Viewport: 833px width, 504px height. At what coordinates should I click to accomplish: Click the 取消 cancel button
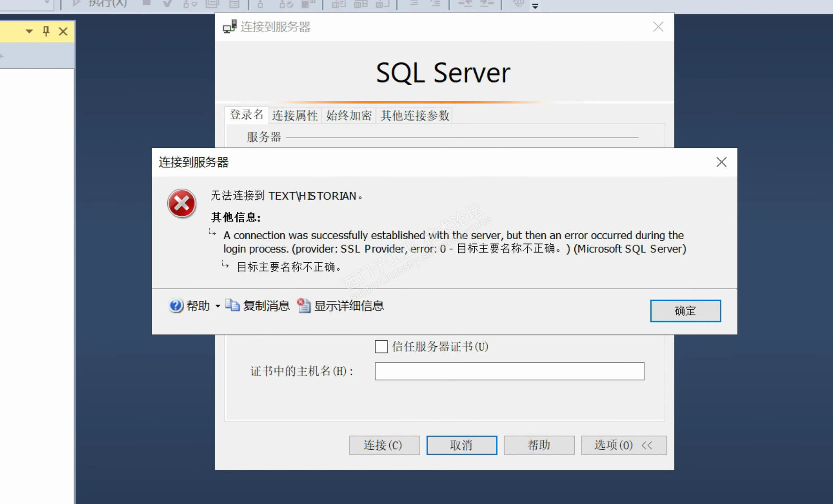(462, 445)
